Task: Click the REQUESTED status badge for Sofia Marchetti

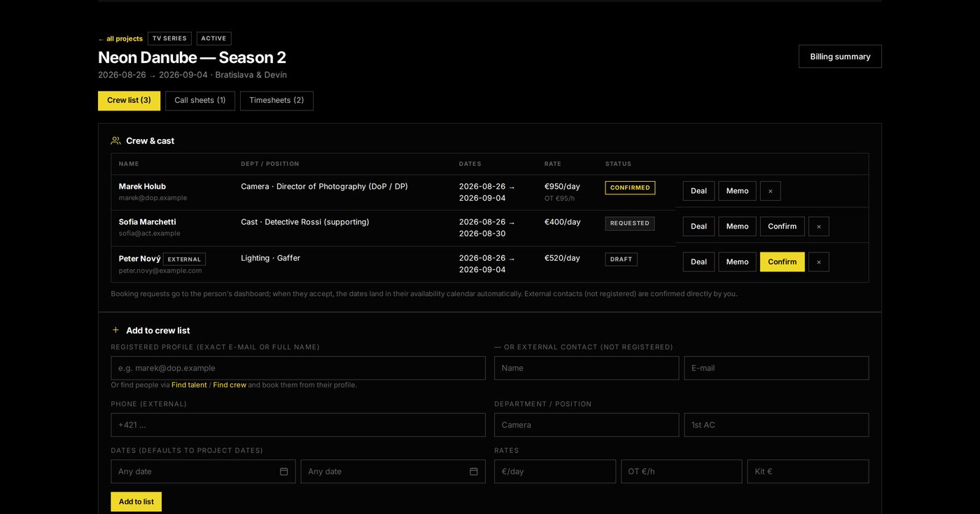Action: pyautogui.click(x=630, y=224)
